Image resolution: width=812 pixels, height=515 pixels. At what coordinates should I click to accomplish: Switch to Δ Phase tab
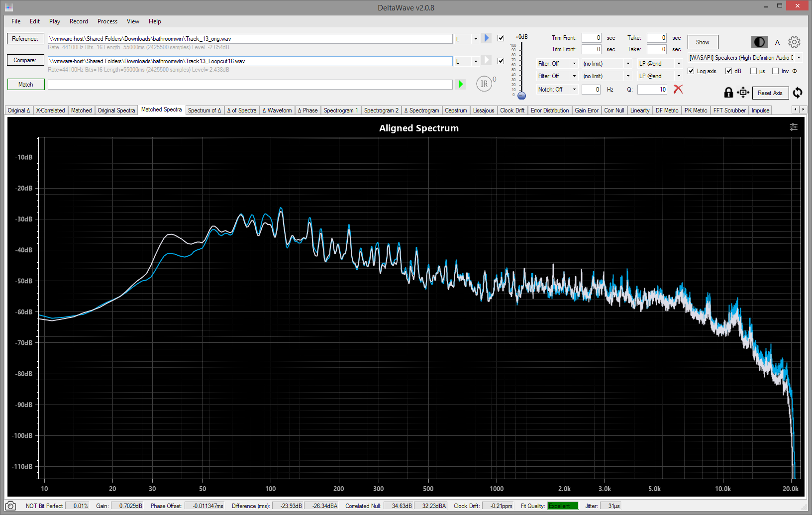click(307, 110)
